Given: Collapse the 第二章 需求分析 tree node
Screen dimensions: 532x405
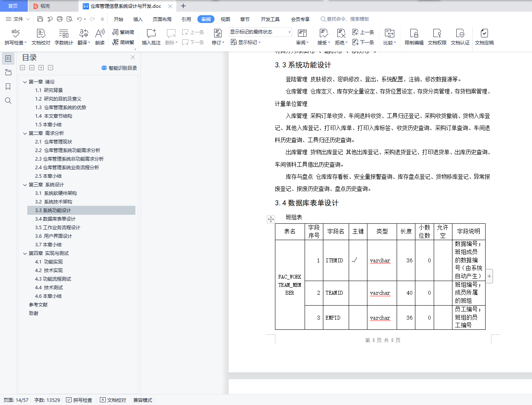Looking at the screenshot, I should coord(25,133).
